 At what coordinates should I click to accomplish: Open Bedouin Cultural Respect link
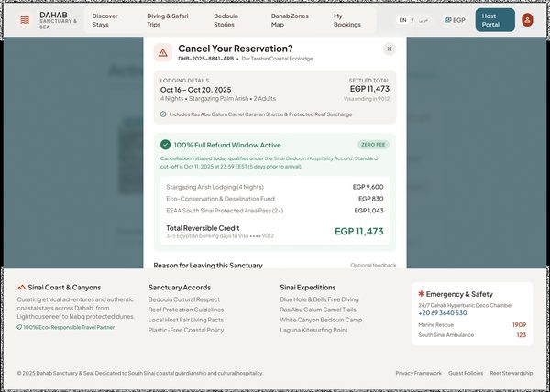(x=184, y=299)
